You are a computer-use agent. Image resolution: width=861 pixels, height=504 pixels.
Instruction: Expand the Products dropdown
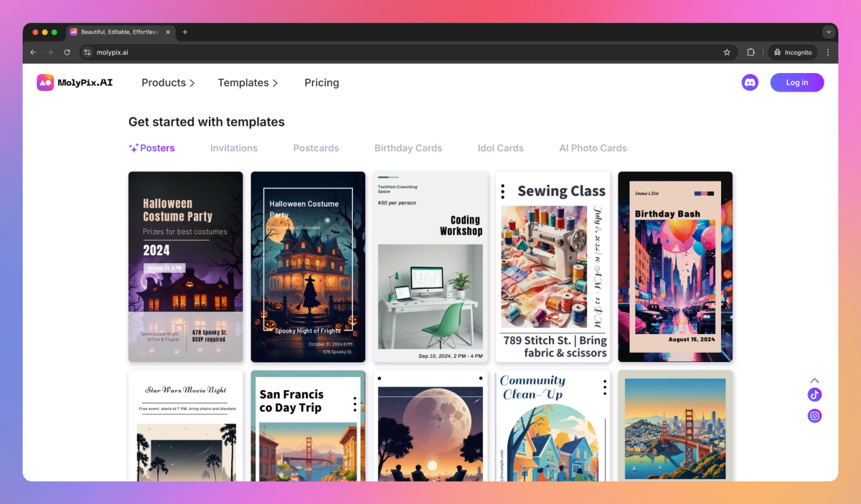tap(168, 82)
